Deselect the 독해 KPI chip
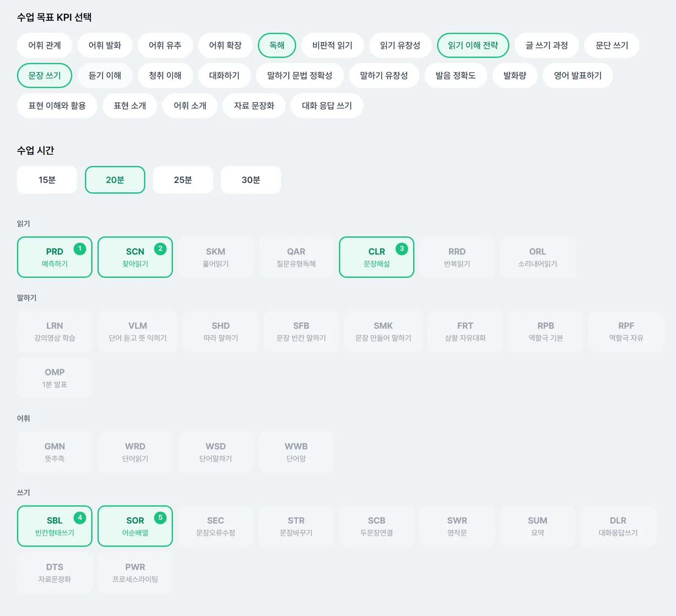This screenshot has height=616, width=676. click(277, 45)
